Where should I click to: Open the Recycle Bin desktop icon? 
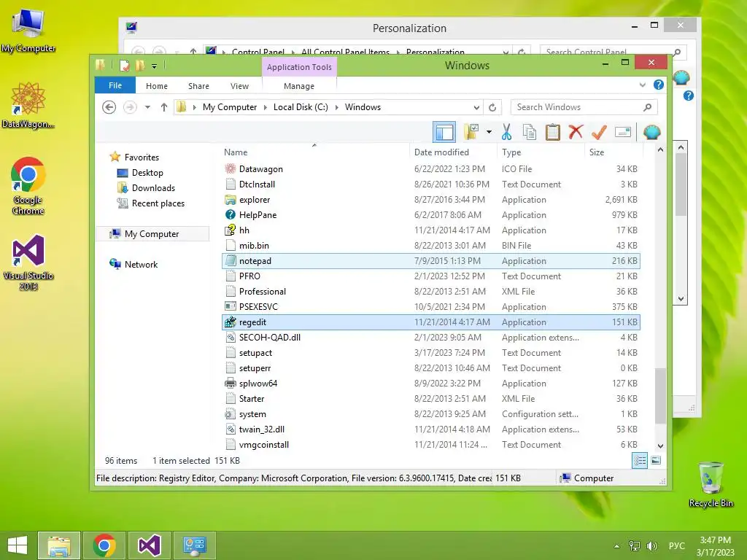point(711,484)
